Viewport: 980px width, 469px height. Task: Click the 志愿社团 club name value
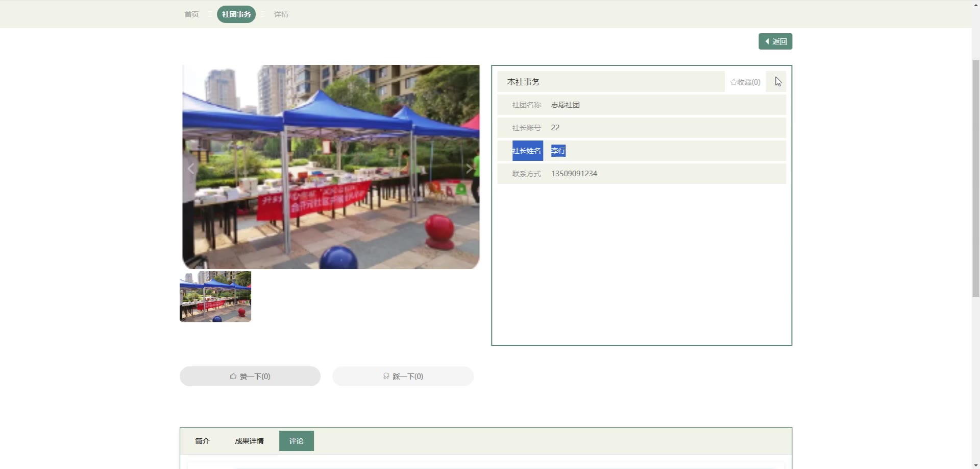click(566, 105)
